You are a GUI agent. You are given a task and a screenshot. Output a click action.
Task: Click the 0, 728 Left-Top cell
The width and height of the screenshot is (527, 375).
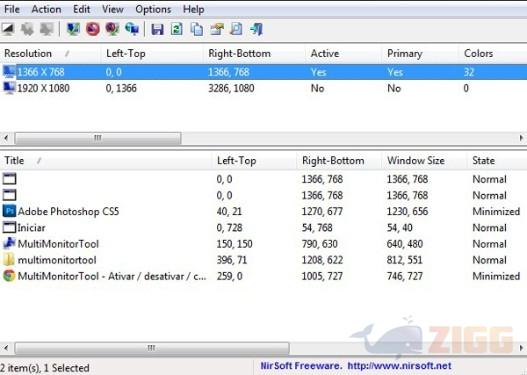pos(230,227)
